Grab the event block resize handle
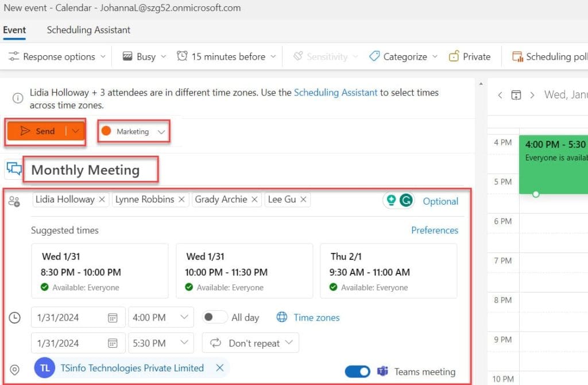This screenshot has width=588, height=385. tap(536, 194)
